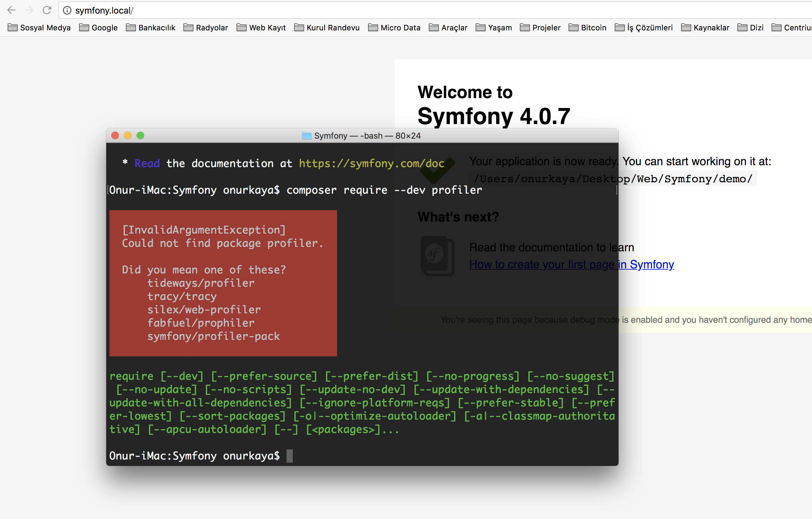Viewport: 812px width, 519px height.
Task: Minimize the terminal with the yellow button
Action: coord(128,136)
